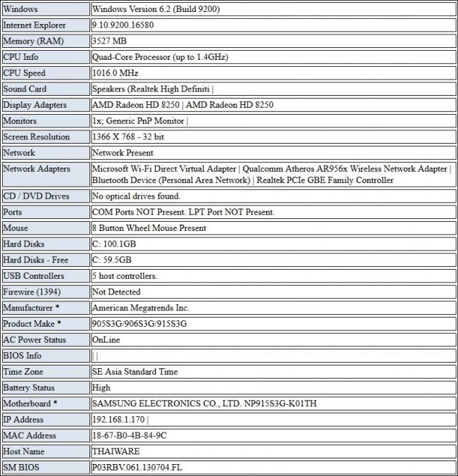This screenshot has width=458, height=476.
Task: Click the "CPU Speed" label
Action: click(x=24, y=73)
